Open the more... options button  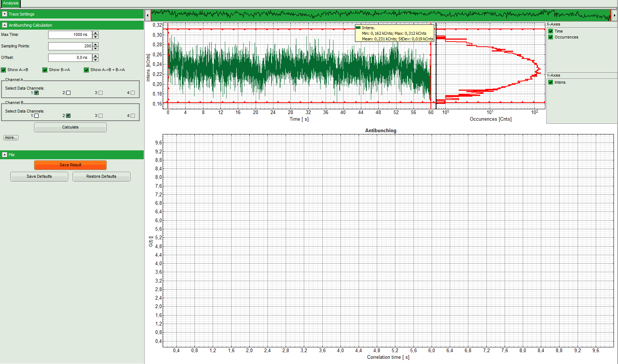11,138
